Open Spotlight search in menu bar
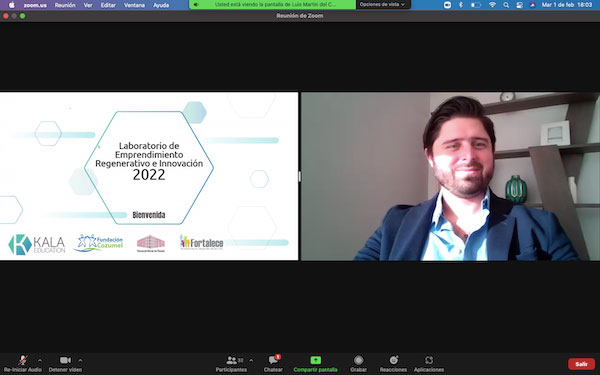The image size is (600, 375). click(506, 5)
